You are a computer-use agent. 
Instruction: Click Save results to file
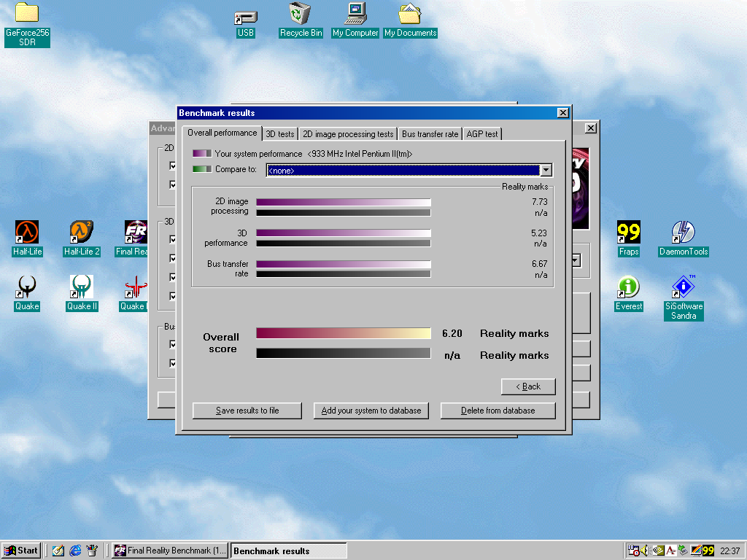(247, 411)
